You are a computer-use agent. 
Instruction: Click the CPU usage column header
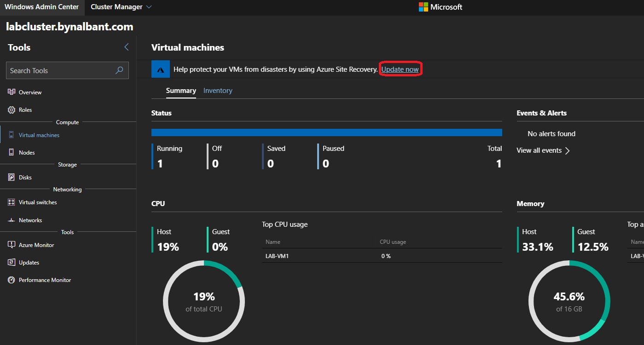pyautogui.click(x=393, y=242)
